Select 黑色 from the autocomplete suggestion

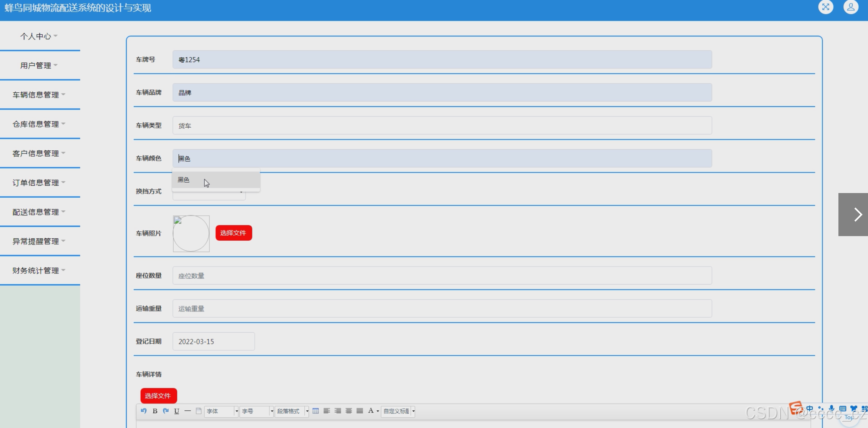(x=184, y=180)
